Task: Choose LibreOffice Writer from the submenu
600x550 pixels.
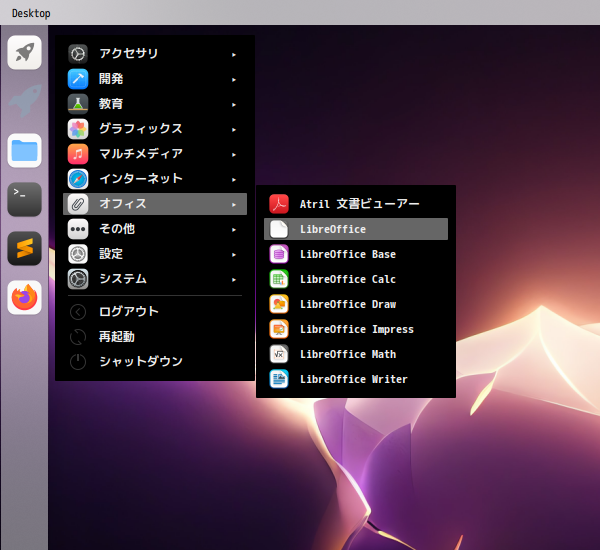Action: pos(356,379)
